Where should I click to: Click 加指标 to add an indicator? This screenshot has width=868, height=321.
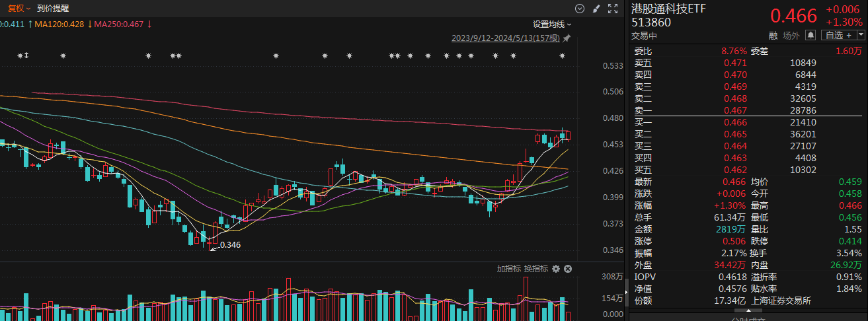[509, 269]
